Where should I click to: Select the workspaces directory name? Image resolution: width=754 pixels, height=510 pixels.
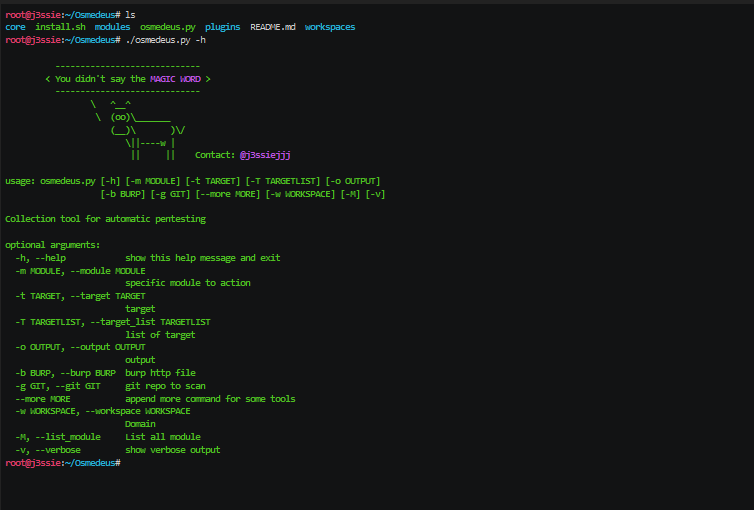329,27
